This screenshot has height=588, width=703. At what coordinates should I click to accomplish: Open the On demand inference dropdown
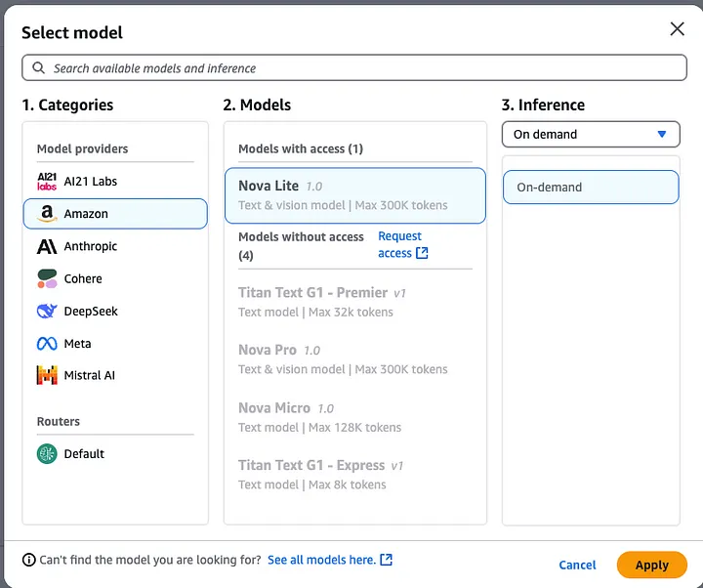pyautogui.click(x=591, y=134)
